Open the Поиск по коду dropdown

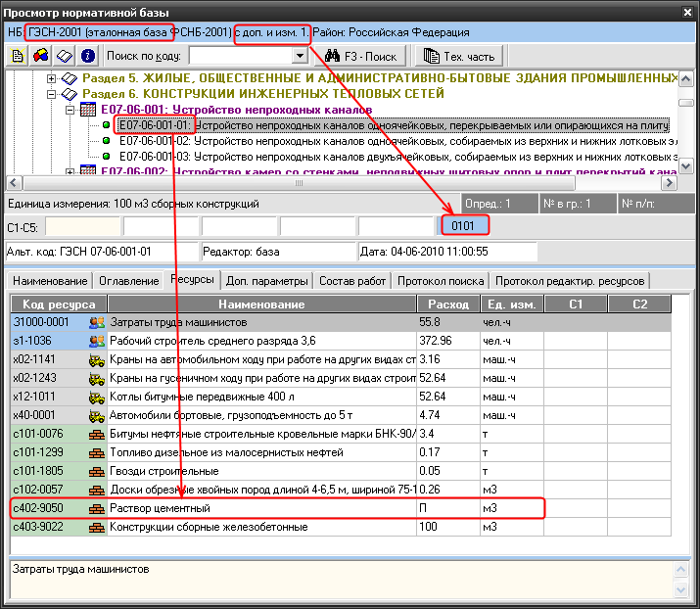[300, 56]
